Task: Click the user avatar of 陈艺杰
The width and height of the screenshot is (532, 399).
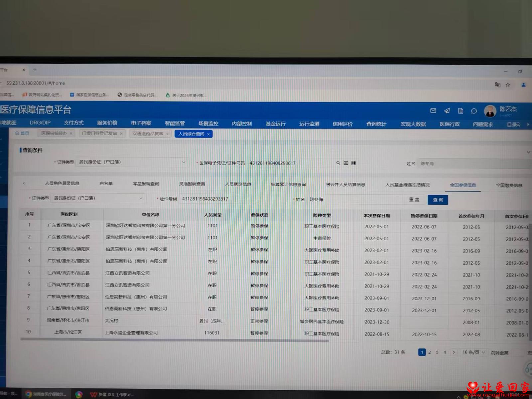Action: coord(490,111)
